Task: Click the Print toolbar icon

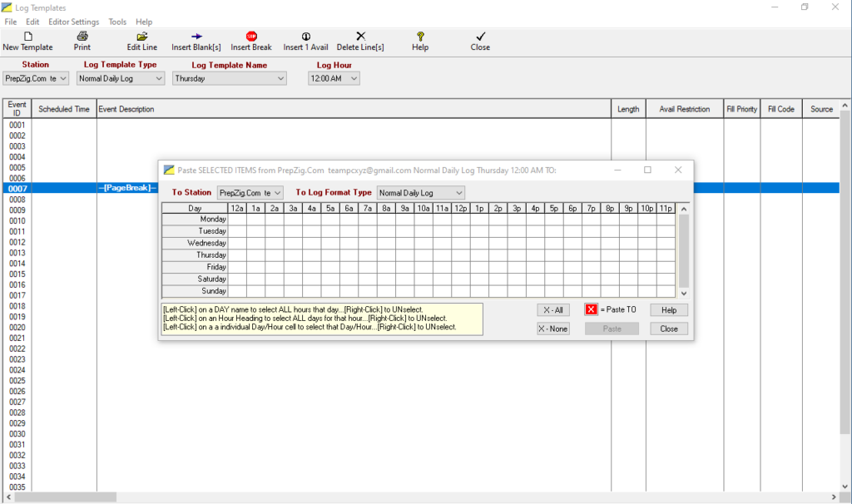Action: click(82, 37)
